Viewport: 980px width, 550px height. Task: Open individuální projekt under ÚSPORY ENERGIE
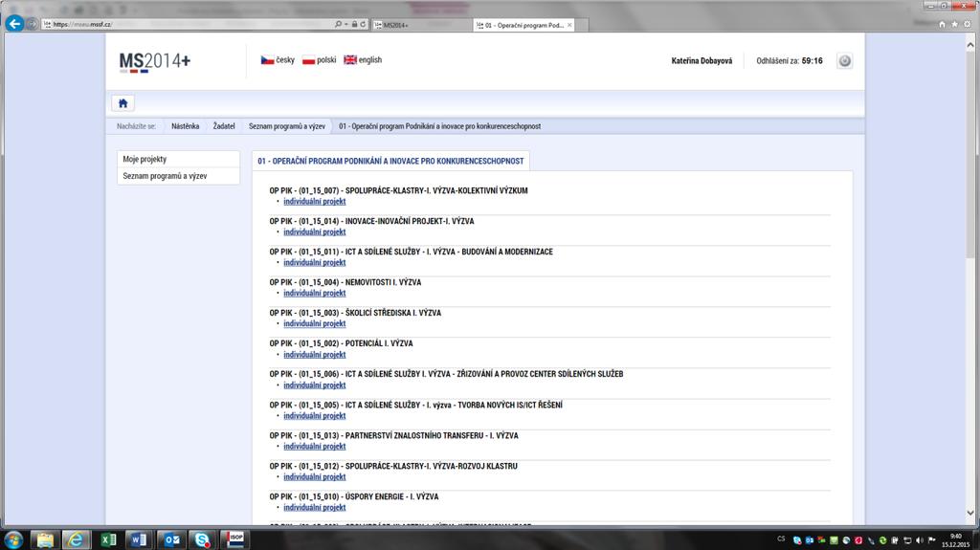(x=314, y=508)
